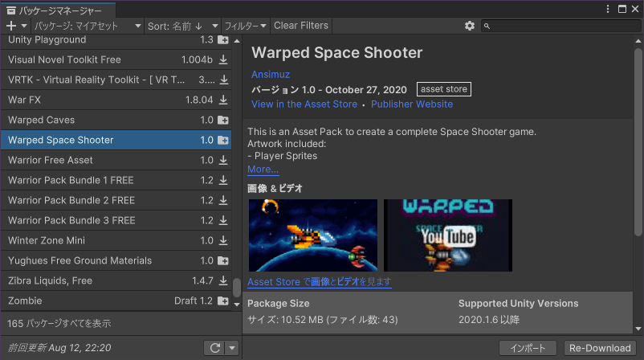This screenshot has width=644, height=360.
Task: Click details panel scroll up arrow
Action: 638,41
